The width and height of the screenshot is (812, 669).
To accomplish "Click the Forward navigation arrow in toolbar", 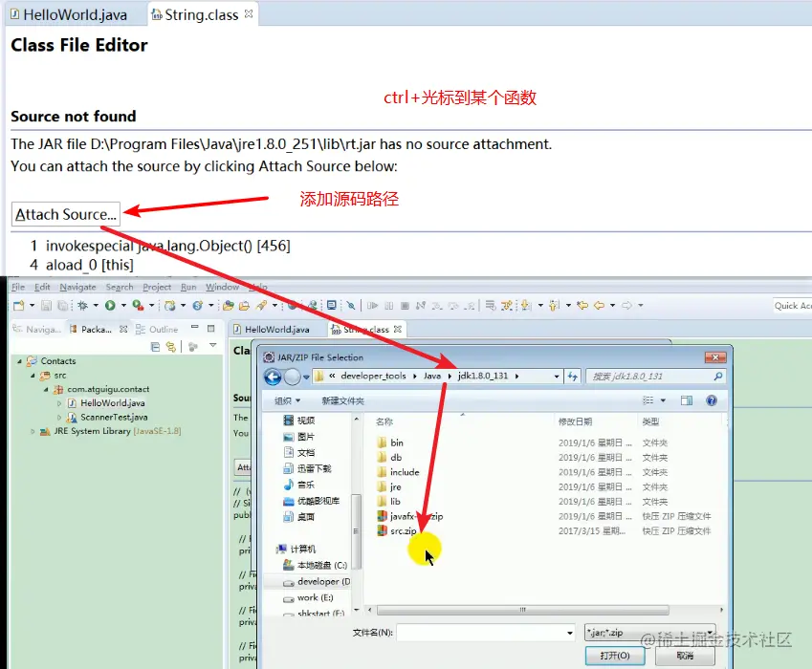I will [x=626, y=305].
